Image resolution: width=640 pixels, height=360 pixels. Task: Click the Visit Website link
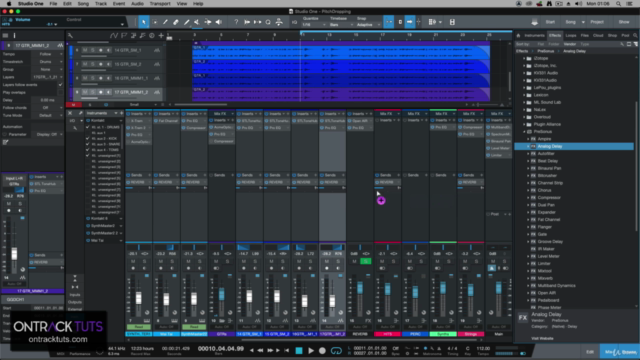tap(542, 338)
